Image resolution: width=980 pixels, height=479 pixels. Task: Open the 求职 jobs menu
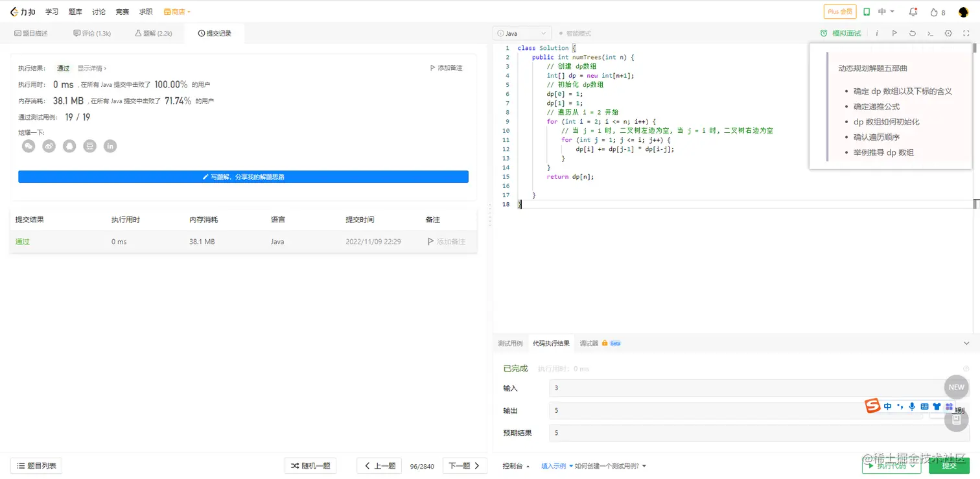pyautogui.click(x=146, y=12)
